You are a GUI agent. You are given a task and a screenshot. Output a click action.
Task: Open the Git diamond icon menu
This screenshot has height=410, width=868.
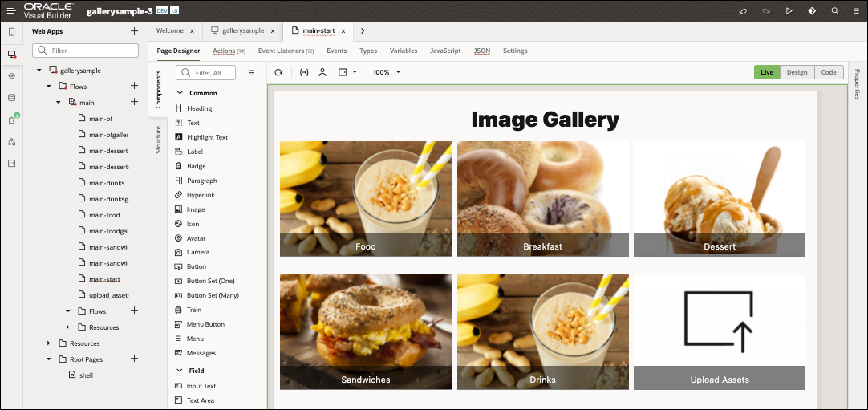(x=812, y=11)
